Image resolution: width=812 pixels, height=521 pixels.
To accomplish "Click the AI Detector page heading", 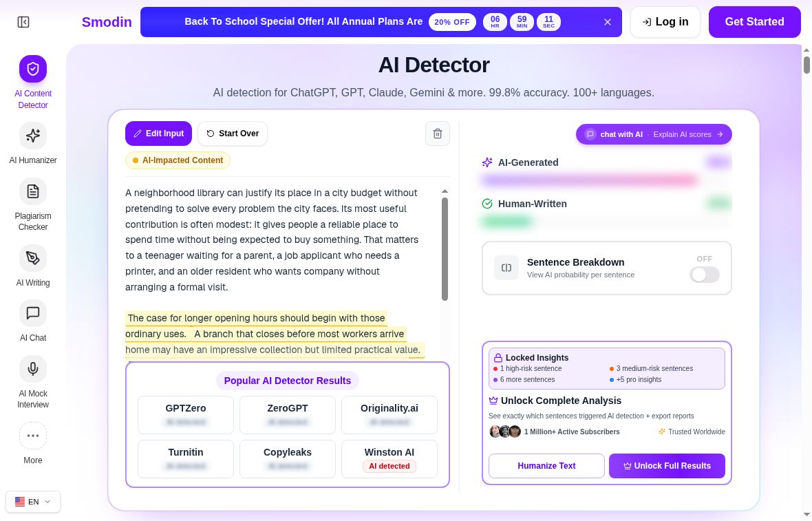I will [x=434, y=65].
